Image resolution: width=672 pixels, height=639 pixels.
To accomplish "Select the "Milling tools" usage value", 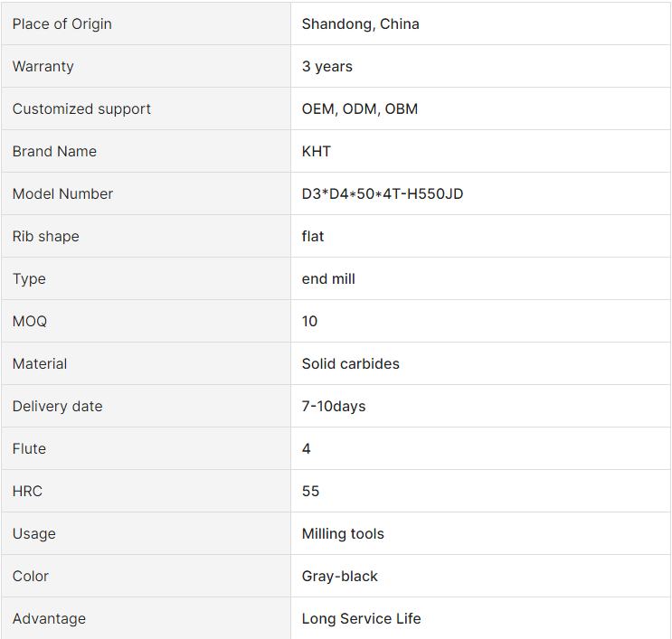I will coord(343,534).
